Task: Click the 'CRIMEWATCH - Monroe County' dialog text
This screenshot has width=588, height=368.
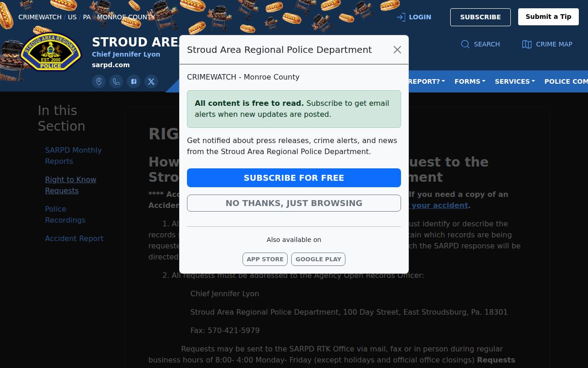Action: pos(243,77)
